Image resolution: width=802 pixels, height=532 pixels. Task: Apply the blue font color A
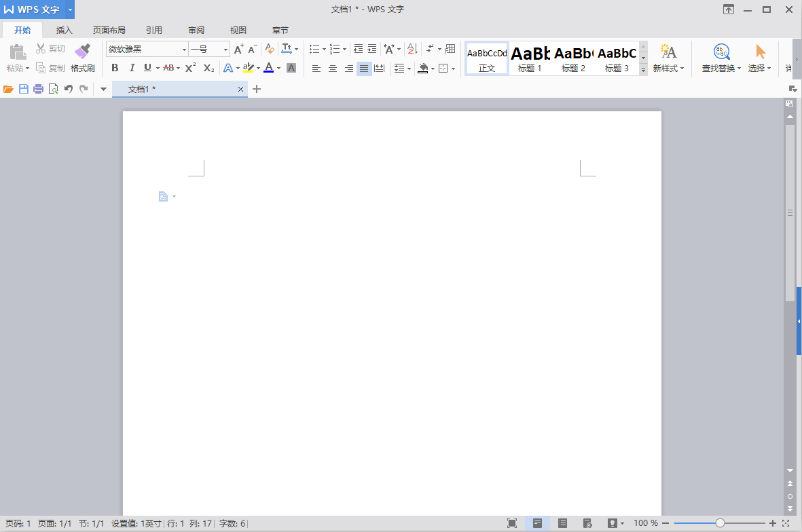tap(268, 67)
